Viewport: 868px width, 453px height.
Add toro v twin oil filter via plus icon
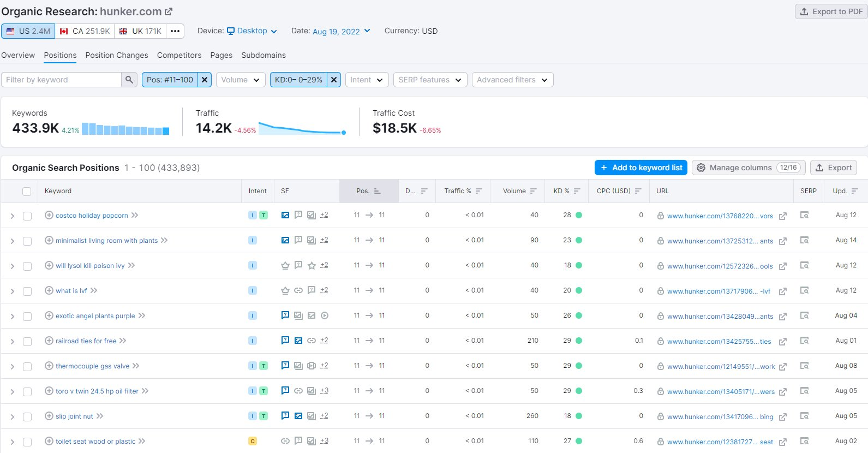pyautogui.click(x=49, y=391)
